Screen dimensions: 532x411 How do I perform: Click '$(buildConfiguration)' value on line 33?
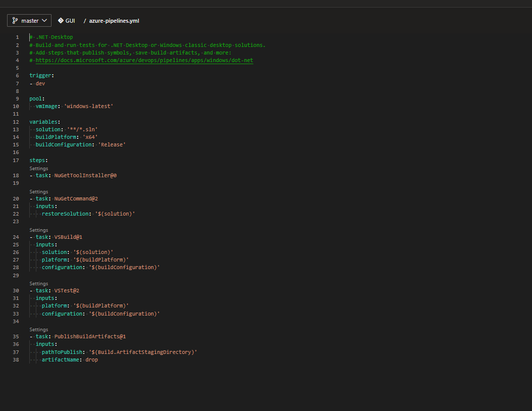pyautogui.click(x=124, y=314)
